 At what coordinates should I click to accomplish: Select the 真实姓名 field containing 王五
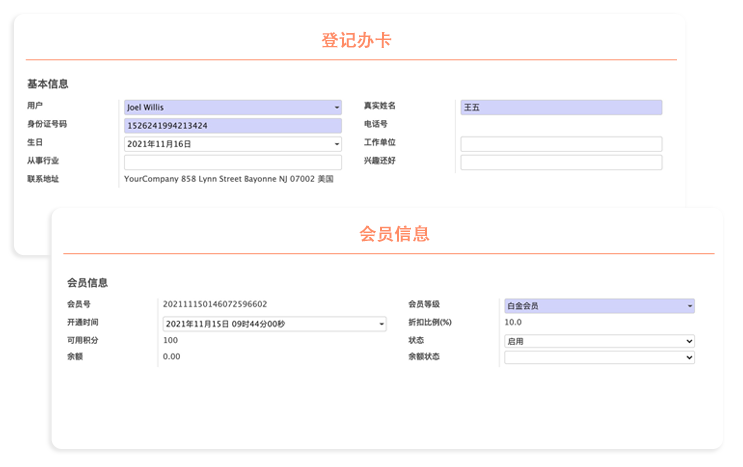(x=560, y=107)
